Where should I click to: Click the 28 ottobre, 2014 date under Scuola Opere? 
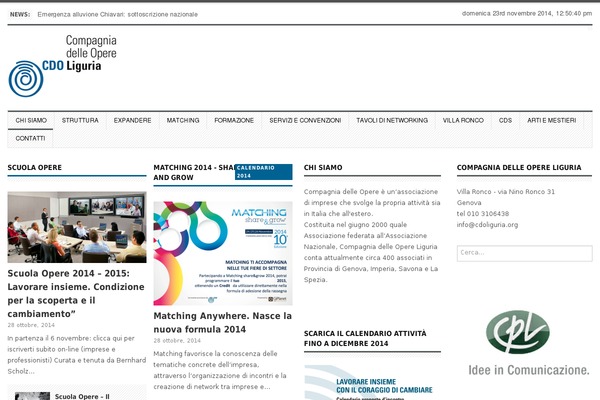coord(31,325)
